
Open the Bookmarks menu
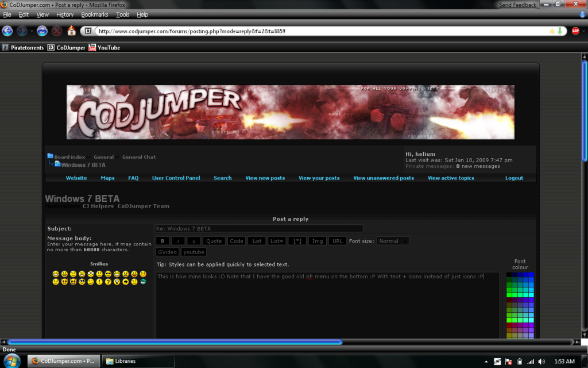pyautogui.click(x=95, y=14)
